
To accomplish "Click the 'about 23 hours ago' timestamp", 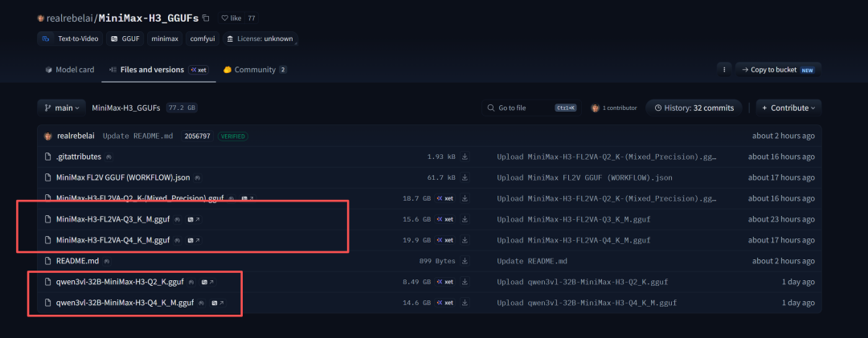I will click(781, 219).
